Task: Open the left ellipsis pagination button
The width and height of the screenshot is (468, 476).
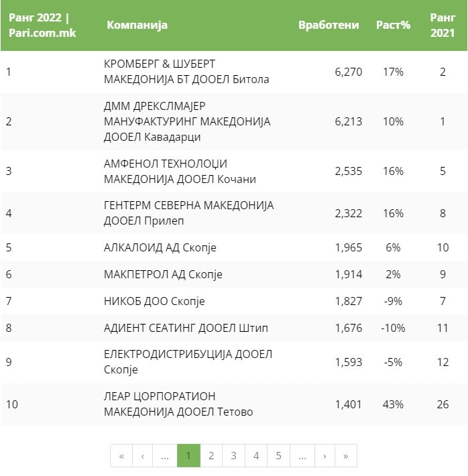Action: click(x=165, y=456)
